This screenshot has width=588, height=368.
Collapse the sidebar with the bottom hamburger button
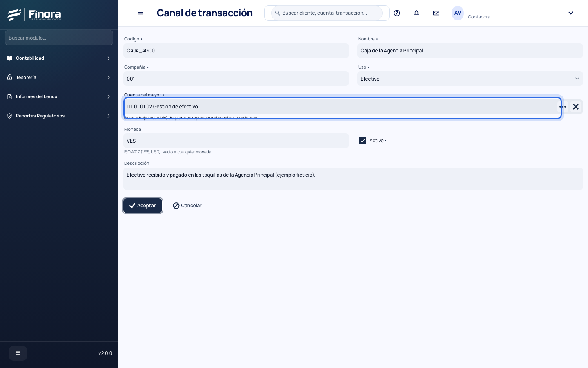[x=18, y=353]
